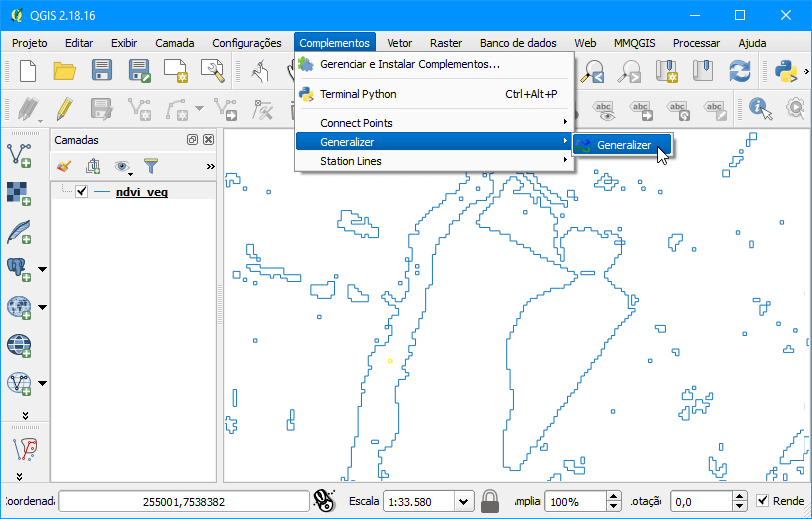This screenshot has width=812, height=519.
Task: Add a SpatiaLite layer with the feather icon
Action: (x=19, y=232)
